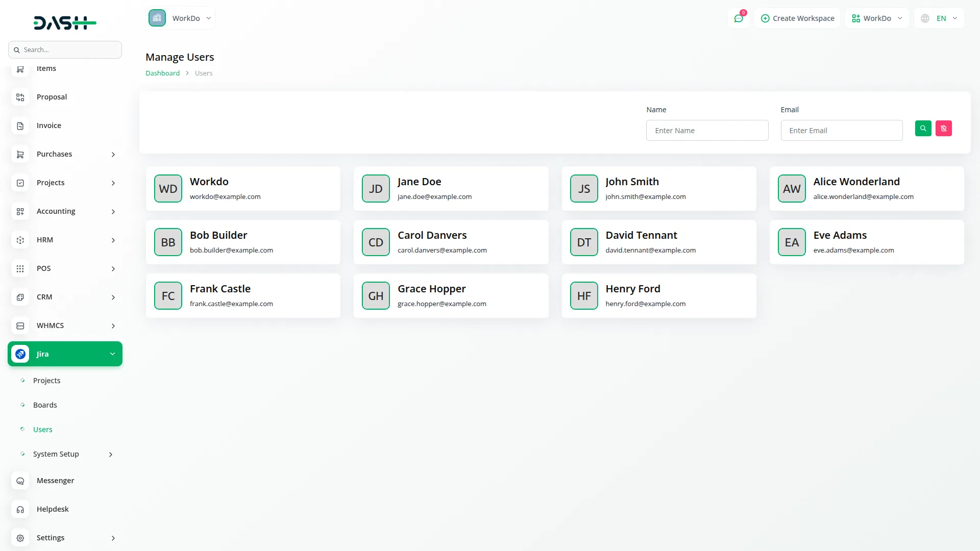Open the Messenger icon
The image size is (980, 551).
(20, 480)
